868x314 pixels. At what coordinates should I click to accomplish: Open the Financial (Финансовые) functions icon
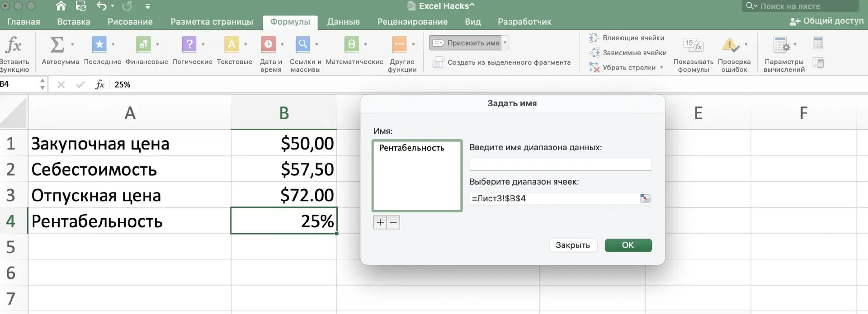[143, 44]
